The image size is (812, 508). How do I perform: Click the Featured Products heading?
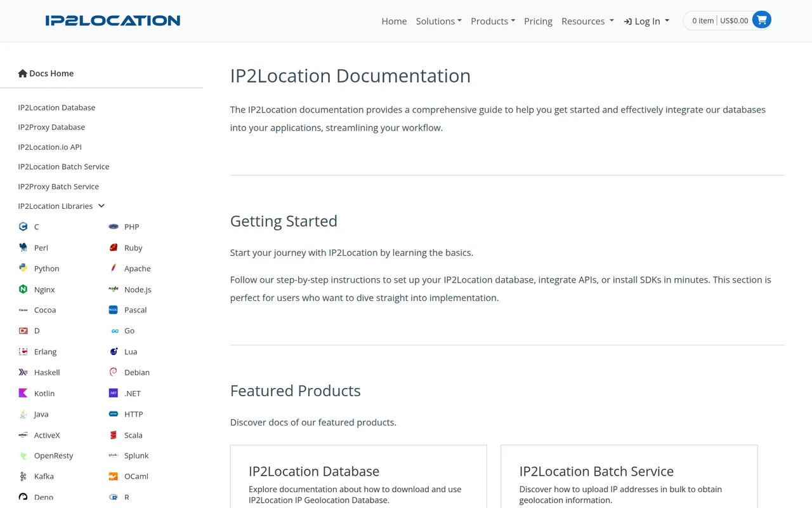(x=295, y=391)
